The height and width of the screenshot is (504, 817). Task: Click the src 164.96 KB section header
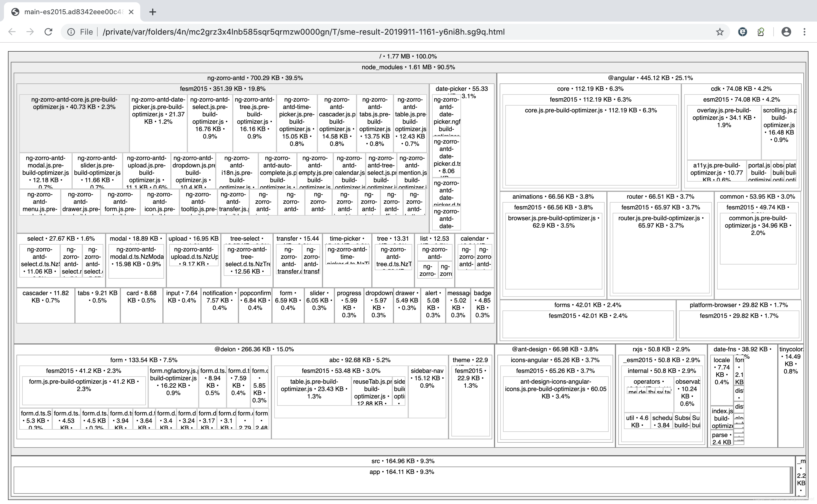coord(403,461)
